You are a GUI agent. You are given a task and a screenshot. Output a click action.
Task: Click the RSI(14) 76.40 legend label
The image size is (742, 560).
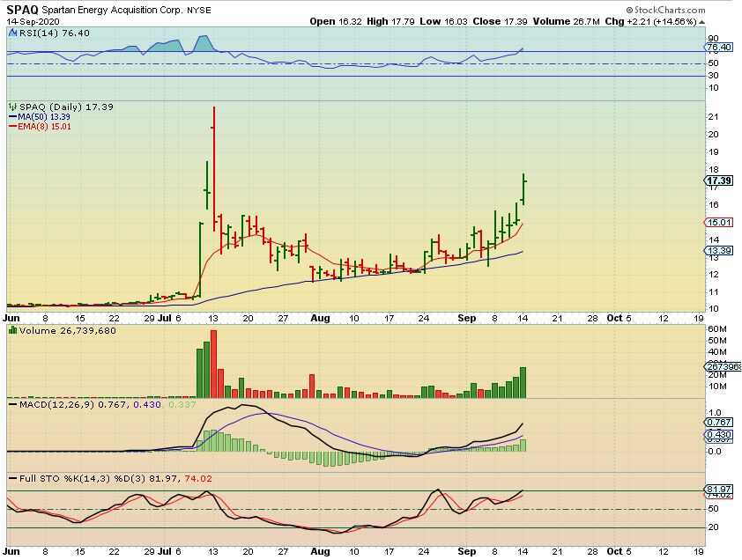point(54,33)
